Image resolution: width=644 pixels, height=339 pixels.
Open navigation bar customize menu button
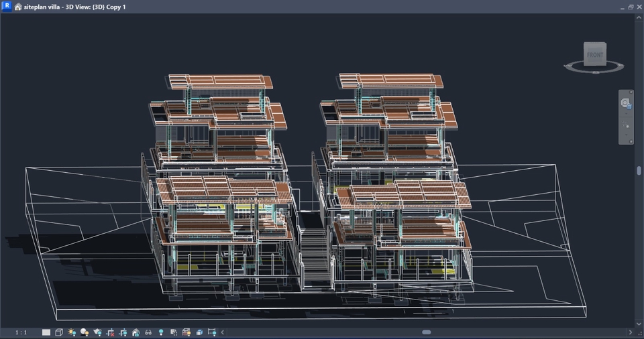(x=631, y=141)
